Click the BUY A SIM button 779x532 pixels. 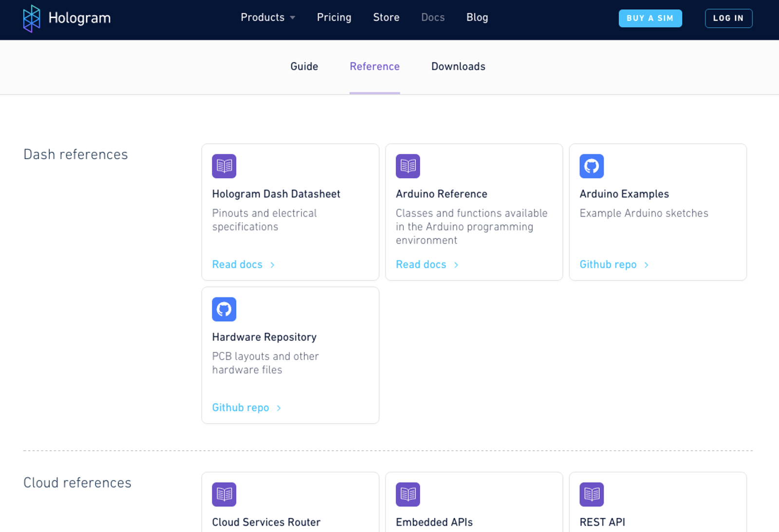pos(650,18)
